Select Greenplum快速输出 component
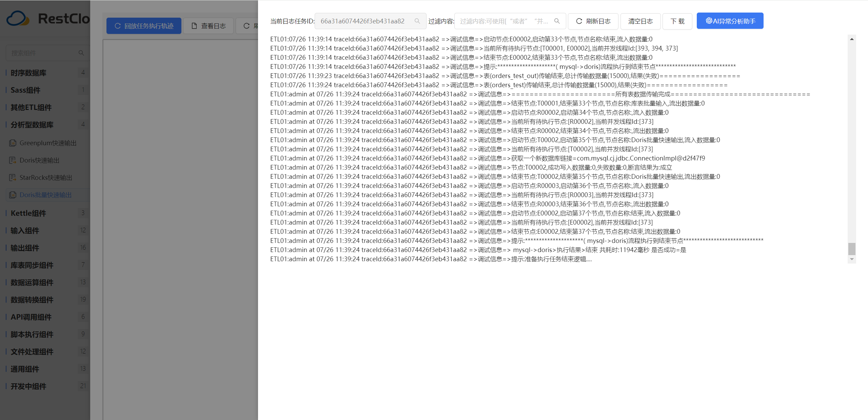This screenshot has width=868, height=420. point(48,143)
